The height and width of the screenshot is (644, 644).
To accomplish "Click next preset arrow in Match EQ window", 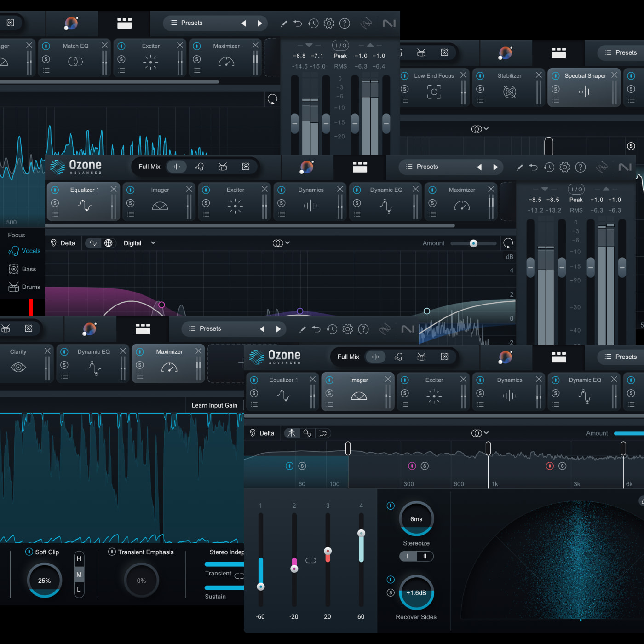I will pyautogui.click(x=260, y=23).
